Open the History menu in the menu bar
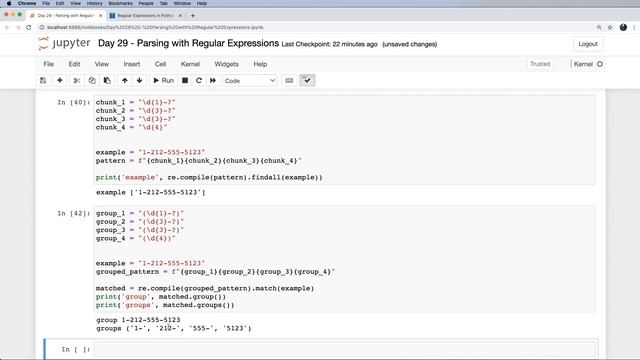Viewport: 640px width, 360px height. [94, 3]
